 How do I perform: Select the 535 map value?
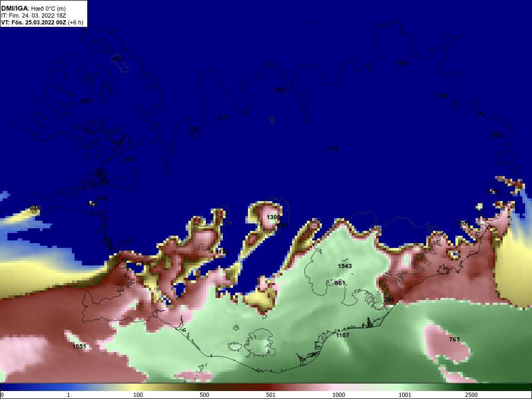(x=35, y=207)
